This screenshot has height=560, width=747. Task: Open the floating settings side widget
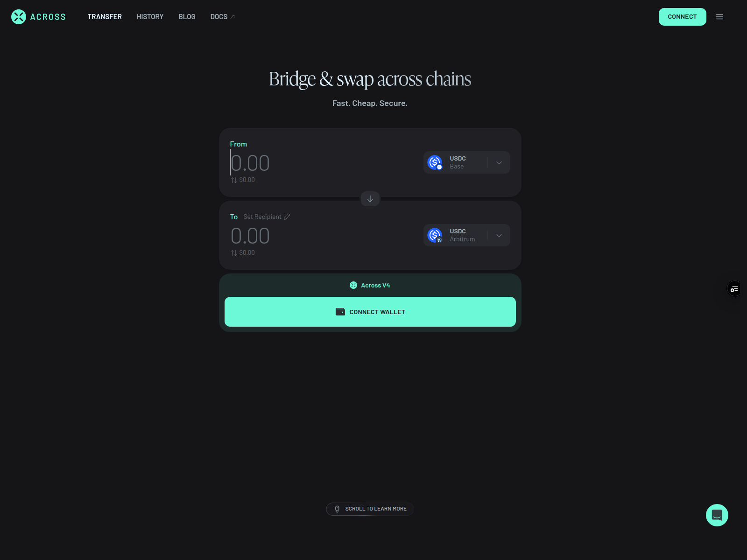coord(734,289)
